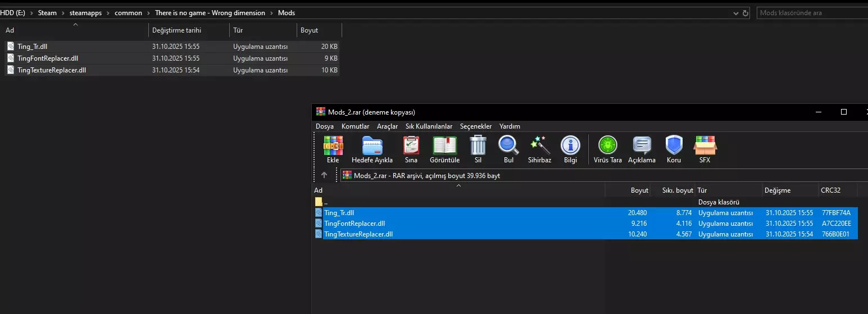Sort archive list by Boyut column
Viewport: 868px width, 314px height.
point(639,190)
